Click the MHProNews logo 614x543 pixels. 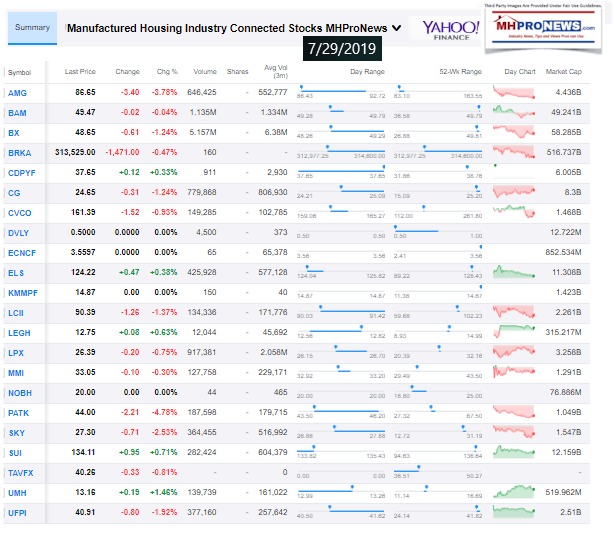(x=543, y=29)
